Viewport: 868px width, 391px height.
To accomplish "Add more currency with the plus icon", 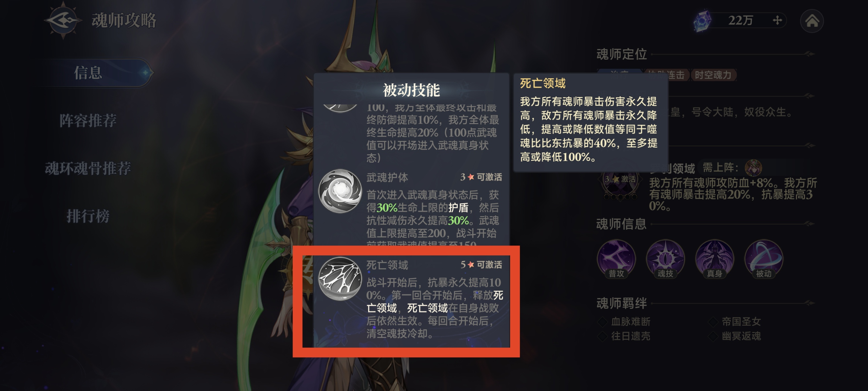I will [777, 20].
